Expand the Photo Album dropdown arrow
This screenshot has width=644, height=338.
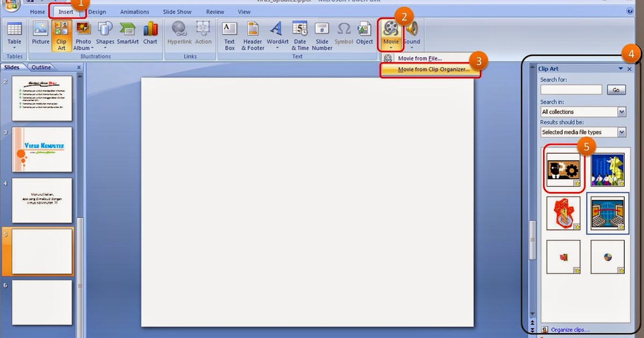92,48
